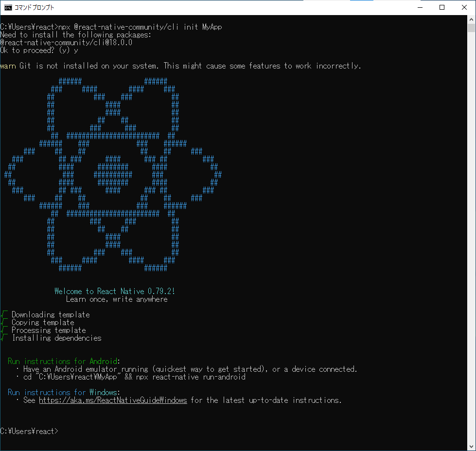
Task: Click the yellow 'warn' label
Action: 8,66
